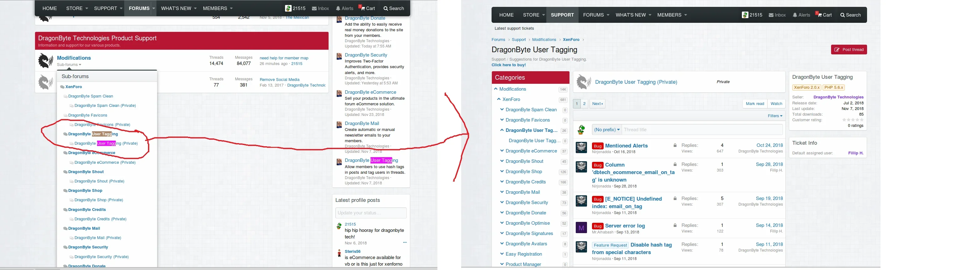Click WHAT'S NEW in right screenshot navbar
The width and height of the screenshot is (980, 270).
pyautogui.click(x=631, y=15)
